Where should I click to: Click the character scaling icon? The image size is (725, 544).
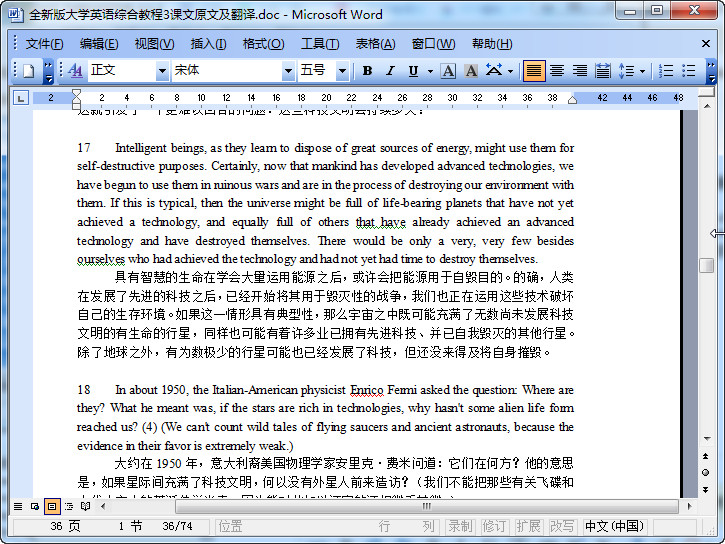coord(494,71)
